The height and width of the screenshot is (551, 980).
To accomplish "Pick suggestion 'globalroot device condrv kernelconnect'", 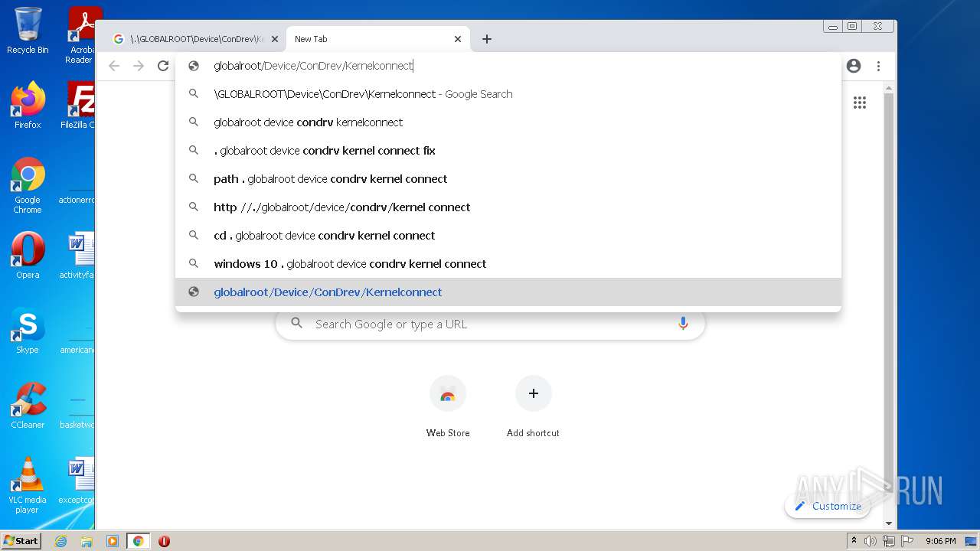I will [x=508, y=122].
